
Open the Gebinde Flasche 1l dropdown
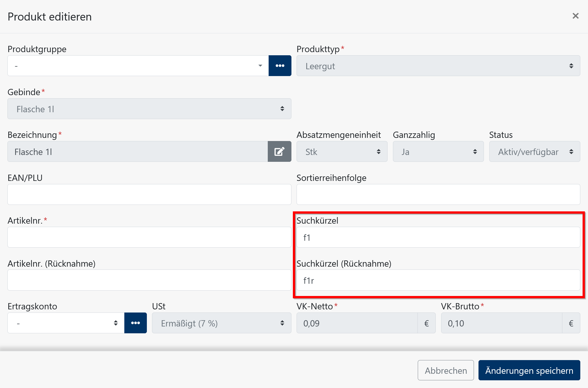(x=149, y=109)
